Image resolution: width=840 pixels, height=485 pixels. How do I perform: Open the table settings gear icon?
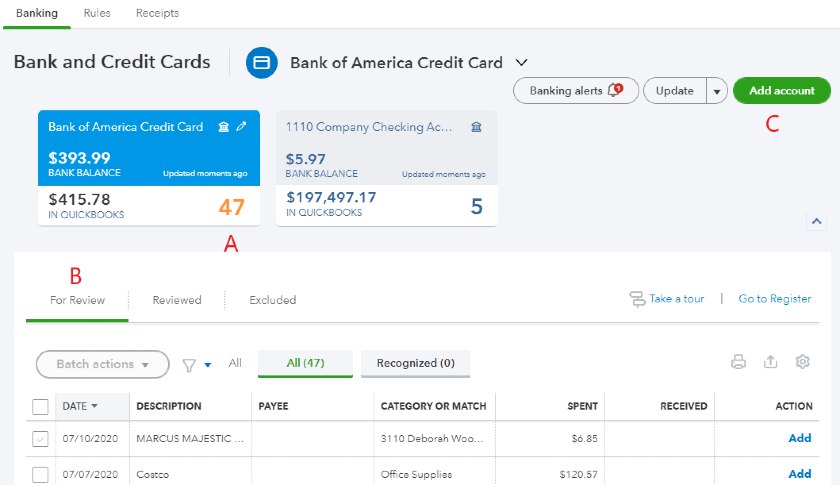802,362
